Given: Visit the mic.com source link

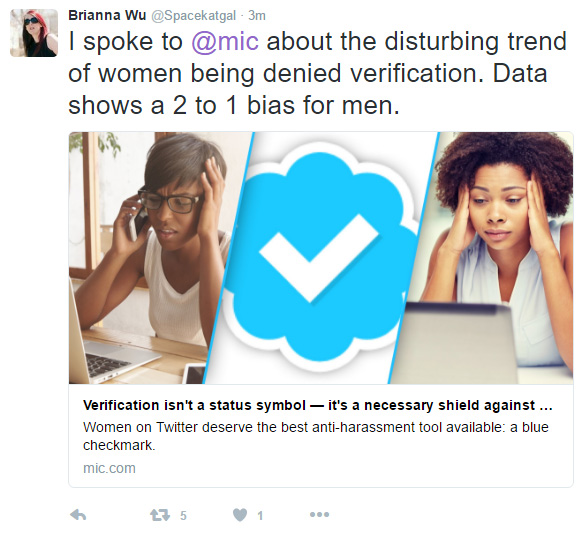Looking at the screenshot, I should tap(110, 468).
